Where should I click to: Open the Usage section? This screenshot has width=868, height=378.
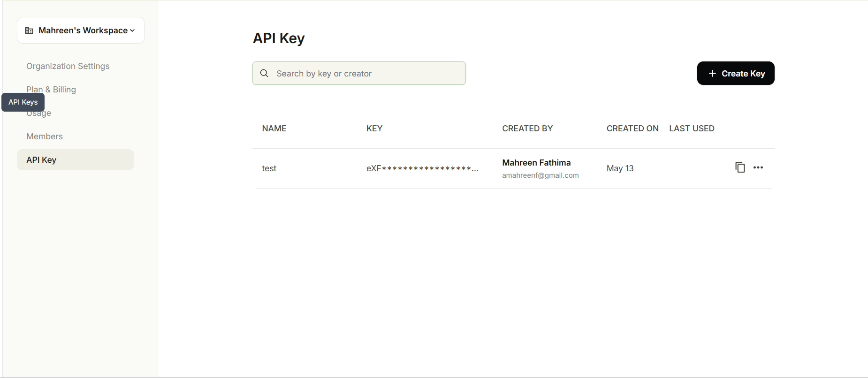coord(39,113)
